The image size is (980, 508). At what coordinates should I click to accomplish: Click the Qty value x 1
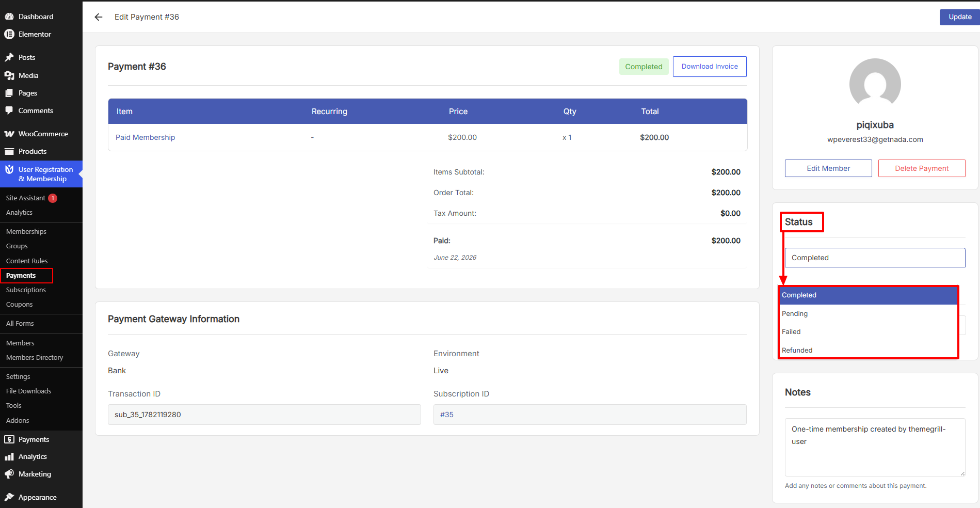tap(567, 137)
